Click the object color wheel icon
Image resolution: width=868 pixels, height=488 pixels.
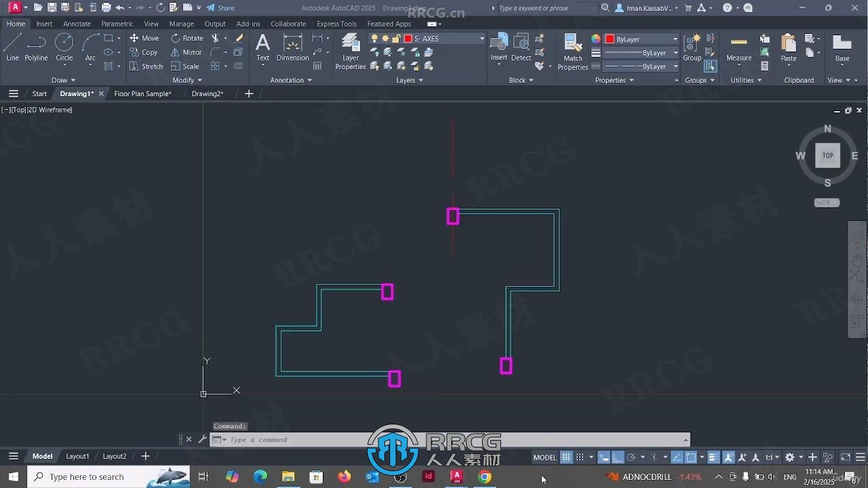(595, 39)
